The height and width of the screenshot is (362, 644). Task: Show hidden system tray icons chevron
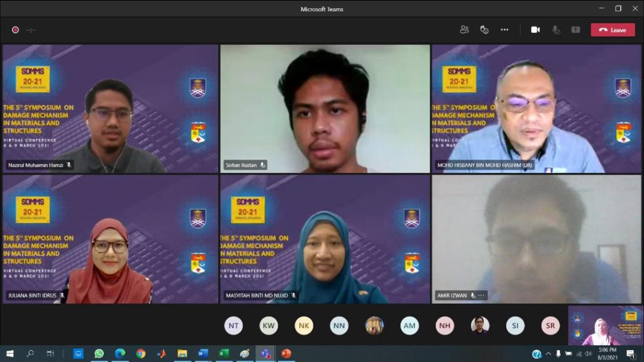548,354
